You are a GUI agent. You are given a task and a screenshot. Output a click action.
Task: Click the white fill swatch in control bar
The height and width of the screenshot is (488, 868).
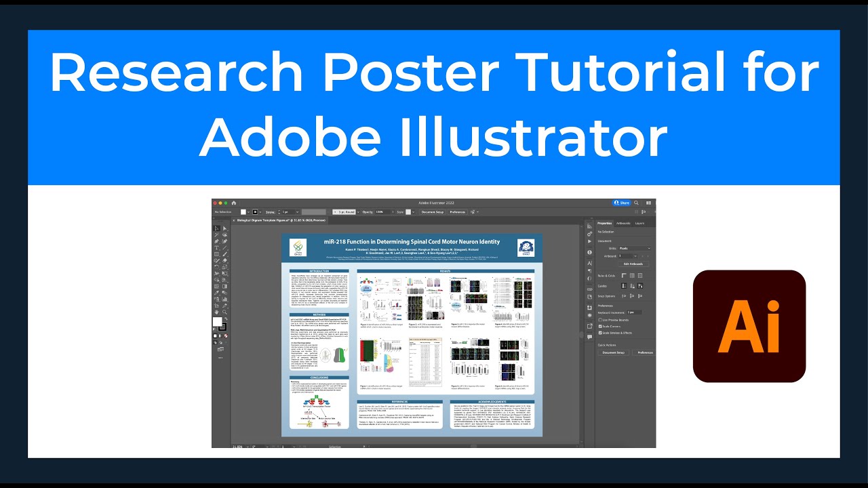[243, 212]
